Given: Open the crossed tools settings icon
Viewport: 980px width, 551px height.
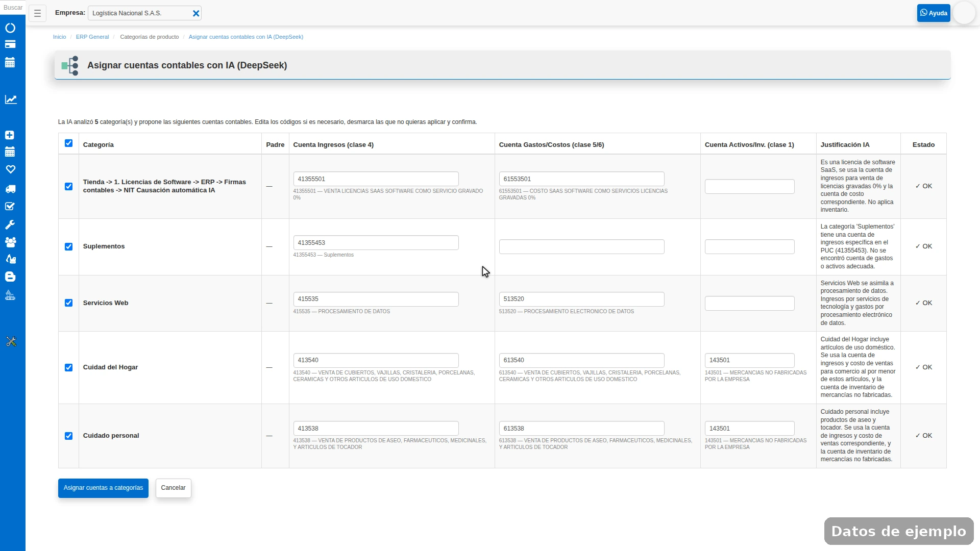Looking at the screenshot, I should [x=11, y=342].
